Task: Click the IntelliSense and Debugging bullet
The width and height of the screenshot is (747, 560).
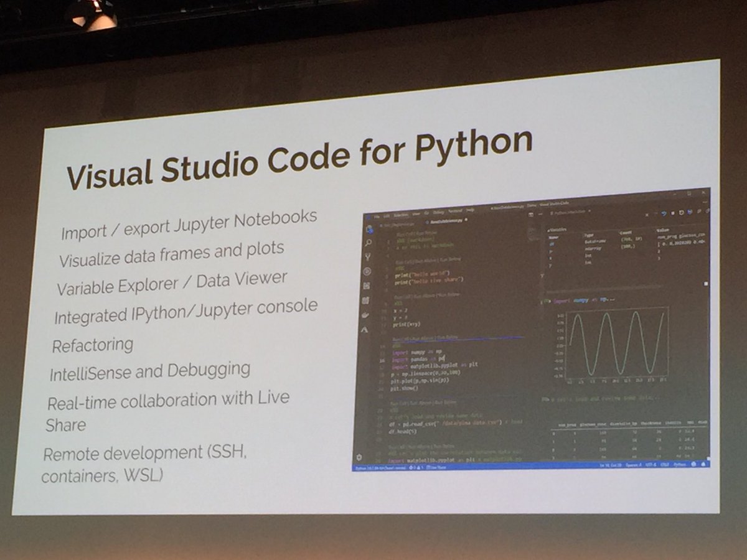Action: coord(150,372)
